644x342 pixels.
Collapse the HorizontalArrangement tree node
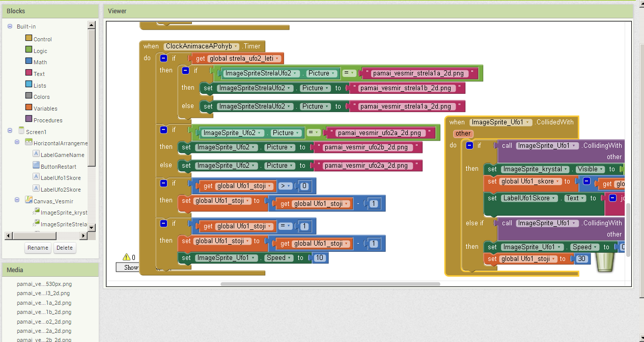point(17,143)
